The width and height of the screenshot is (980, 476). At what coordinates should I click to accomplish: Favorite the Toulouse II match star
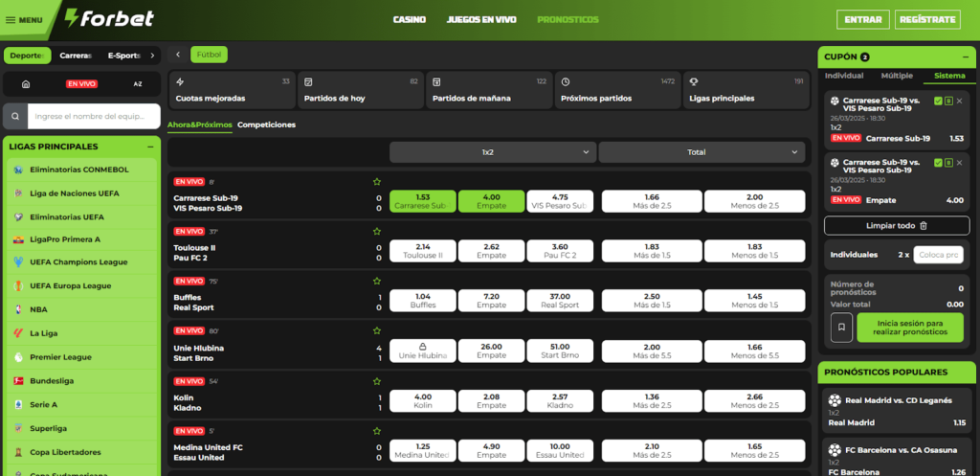click(377, 232)
